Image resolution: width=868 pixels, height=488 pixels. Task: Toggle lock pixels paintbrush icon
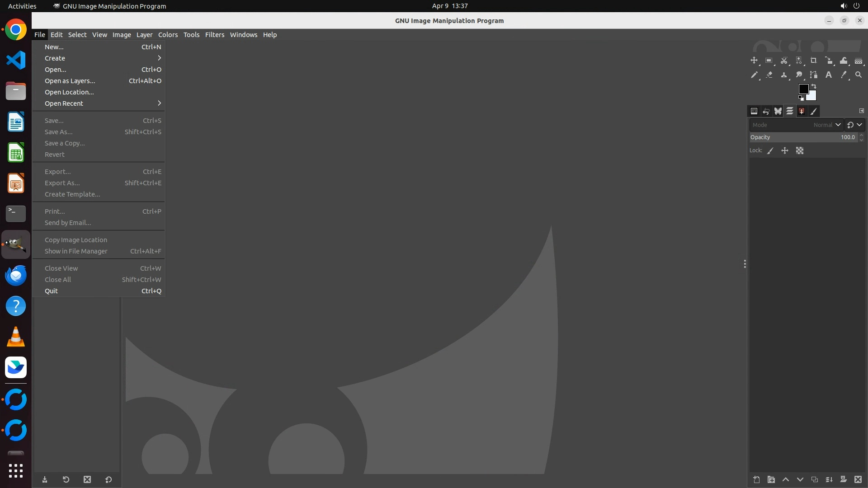(770, 151)
